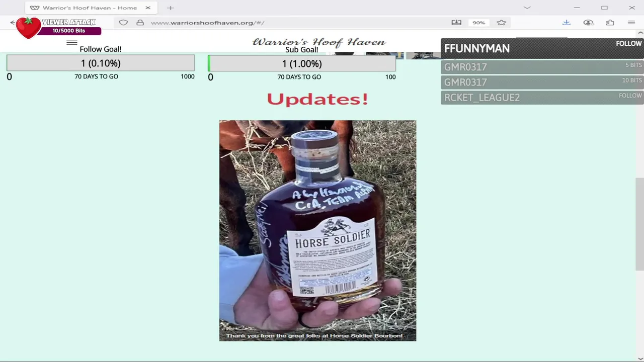Click the scrollbar up arrow

coord(639,33)
